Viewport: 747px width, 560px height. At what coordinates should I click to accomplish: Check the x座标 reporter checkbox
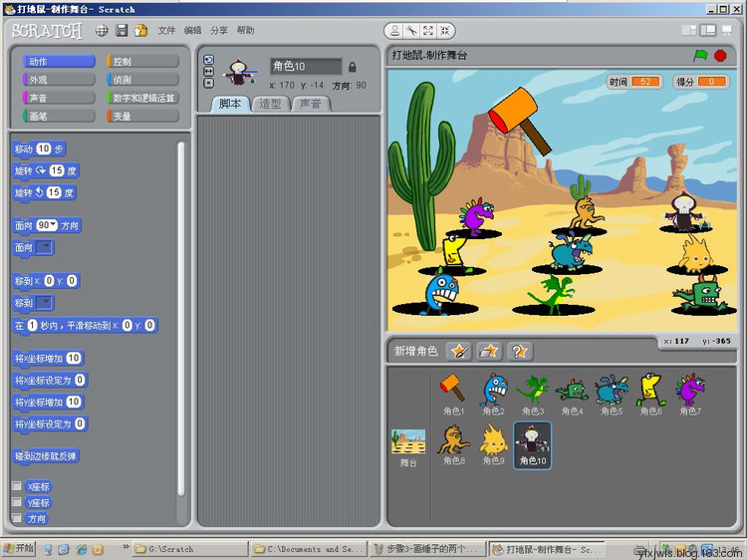pyautogui.click(x=17, y=485)
